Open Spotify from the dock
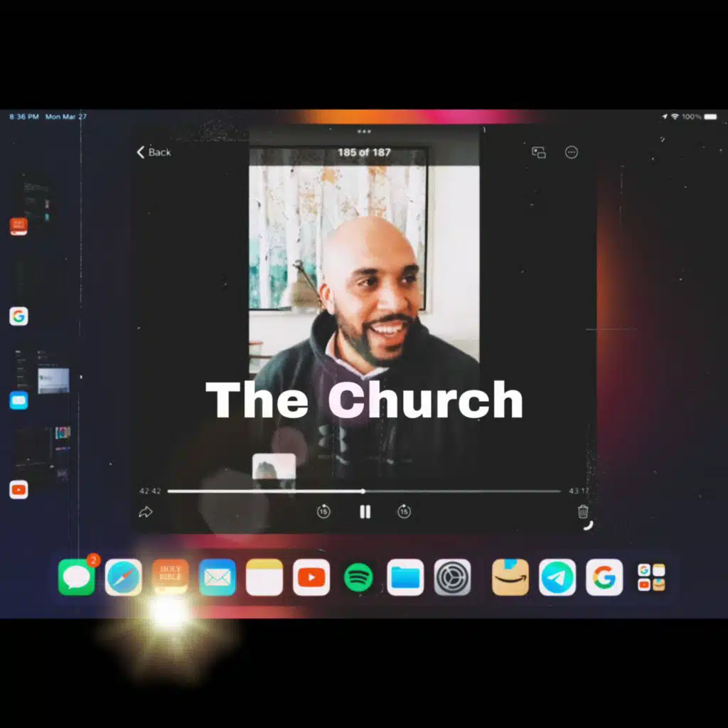 358,577
